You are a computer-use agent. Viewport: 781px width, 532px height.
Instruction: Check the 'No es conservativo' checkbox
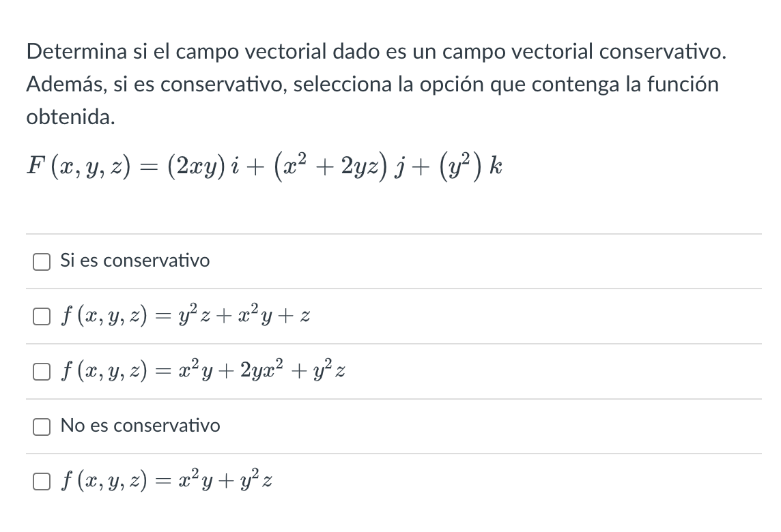point(42,426)
